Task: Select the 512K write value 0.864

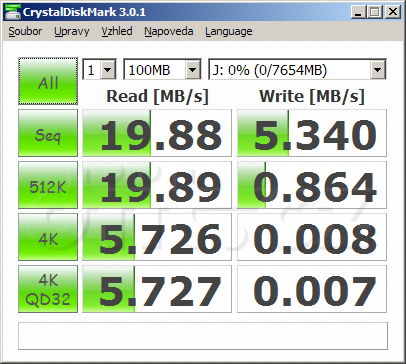Action: point(312,185)
